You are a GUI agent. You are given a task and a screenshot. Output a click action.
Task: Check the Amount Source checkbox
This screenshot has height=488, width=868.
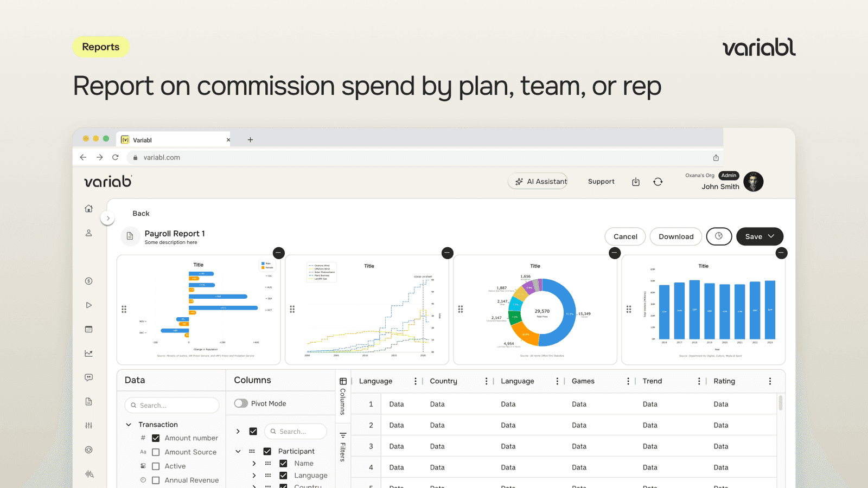(x=156, y=452)
